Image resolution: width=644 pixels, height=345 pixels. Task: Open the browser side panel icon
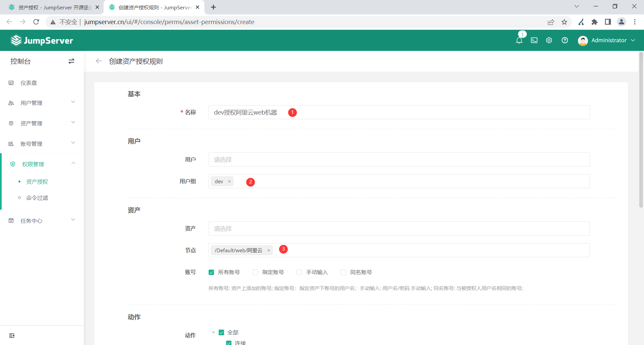pos(608,22)
